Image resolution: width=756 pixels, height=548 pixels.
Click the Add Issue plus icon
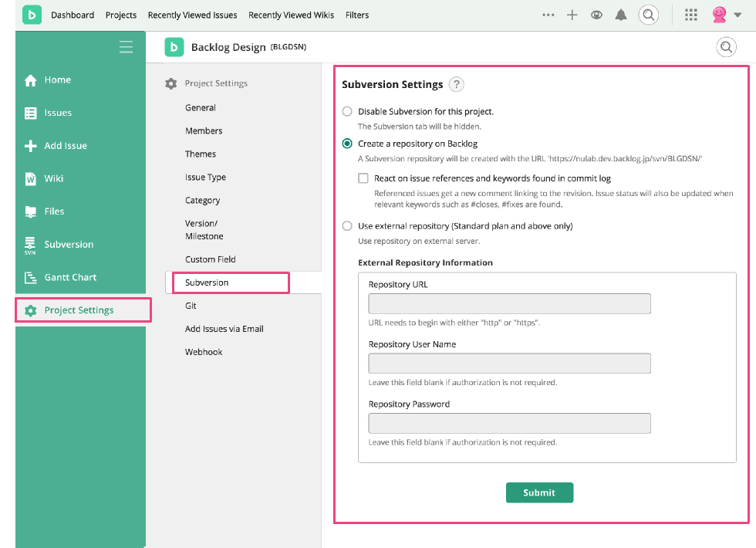click(30, 146)
